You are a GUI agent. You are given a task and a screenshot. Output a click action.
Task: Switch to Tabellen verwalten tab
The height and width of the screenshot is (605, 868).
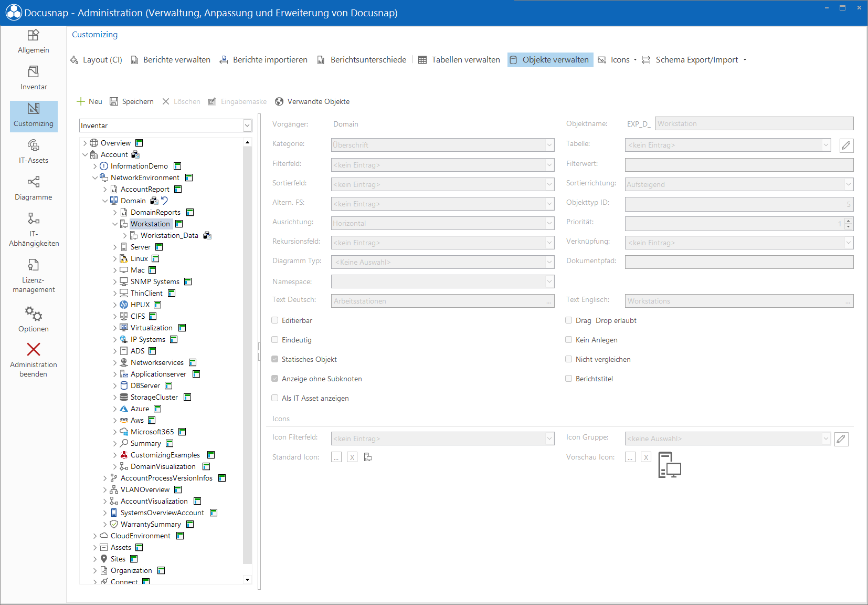click(459, 60)
